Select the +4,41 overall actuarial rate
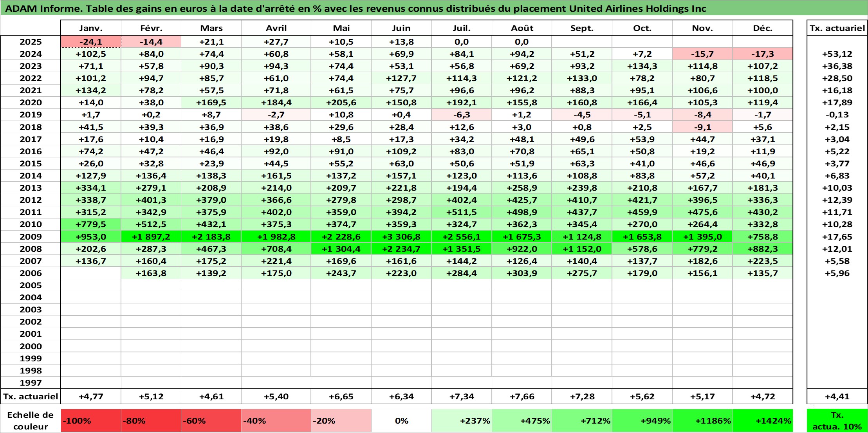 coord(837,396)
